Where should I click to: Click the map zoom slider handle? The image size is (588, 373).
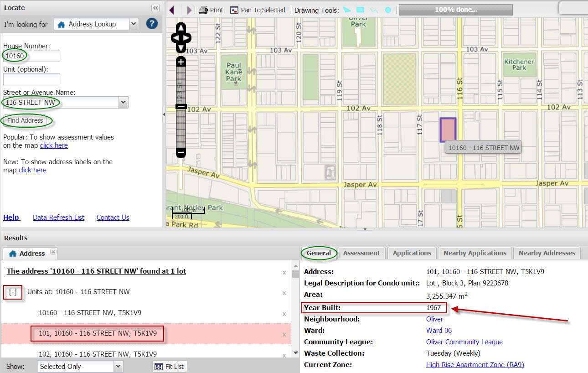181,107
